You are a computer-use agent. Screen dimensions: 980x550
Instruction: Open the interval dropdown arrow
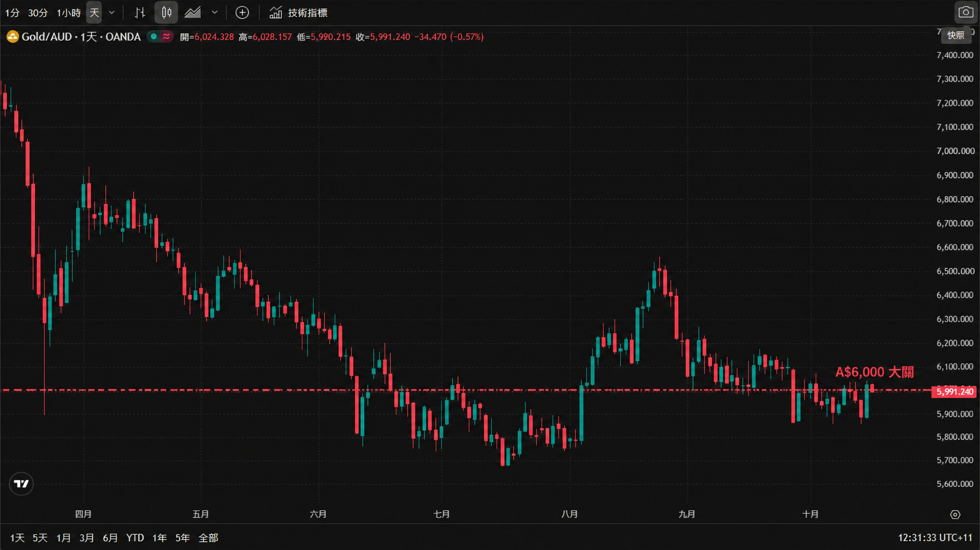tap(112, 13)
